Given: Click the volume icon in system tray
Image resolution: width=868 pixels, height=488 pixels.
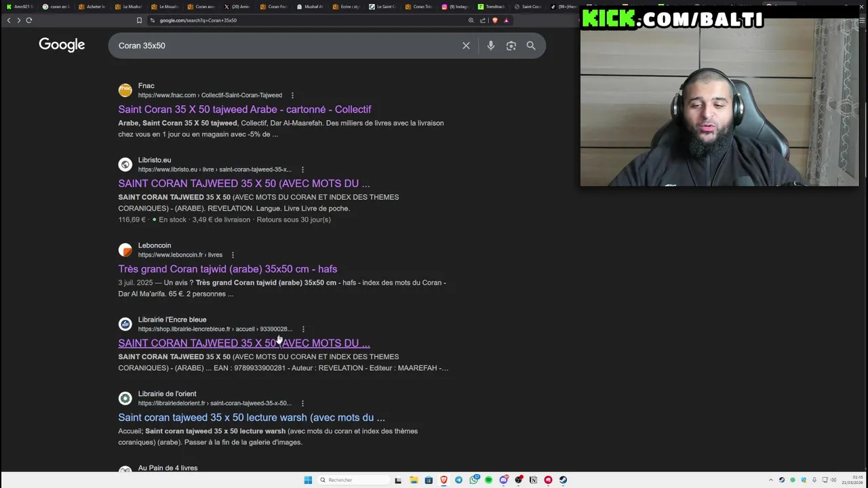Looking at the screenshot, I should point(833,480).
